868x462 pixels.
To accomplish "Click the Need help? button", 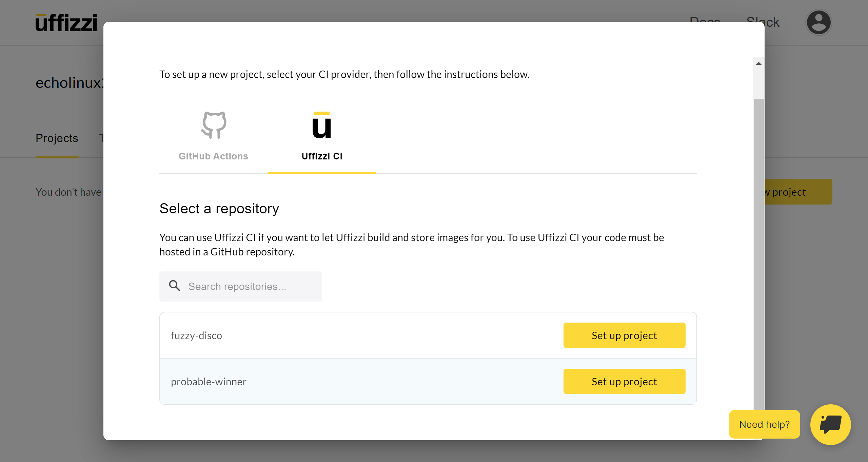I will (764, 424).
